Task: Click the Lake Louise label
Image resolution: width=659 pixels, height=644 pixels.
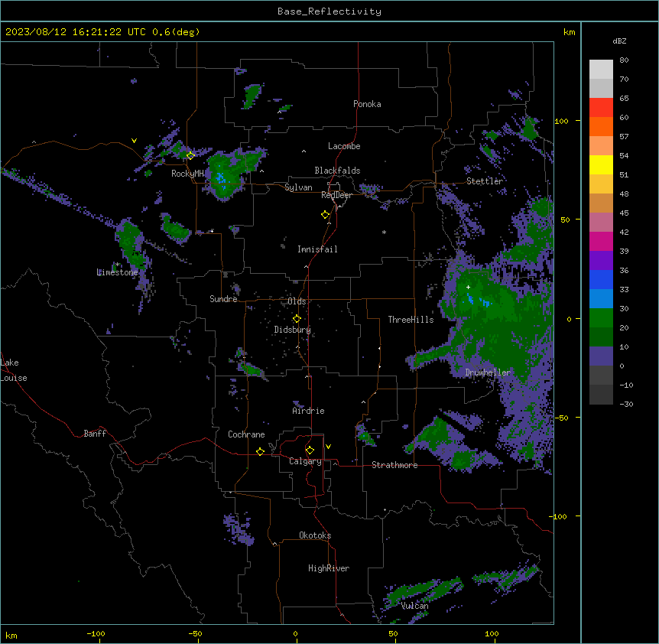Action: coord(14,370)
